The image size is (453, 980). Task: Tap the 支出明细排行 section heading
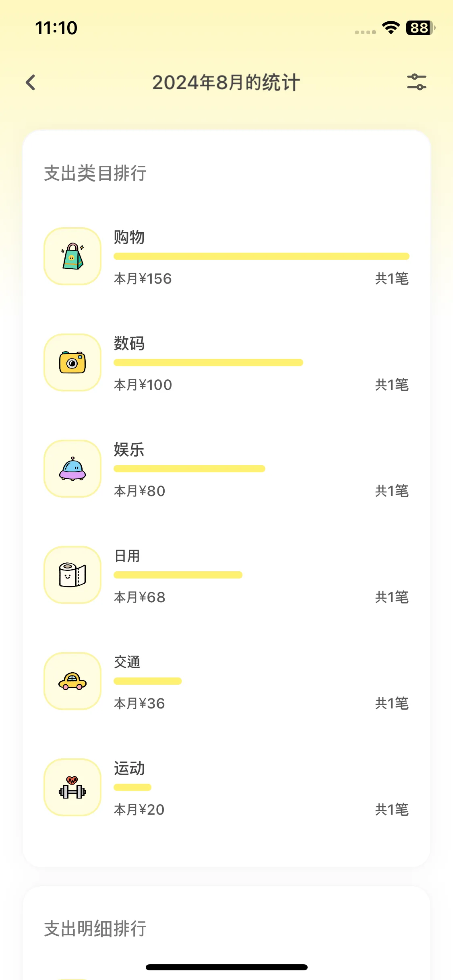[x=95, y=929]
